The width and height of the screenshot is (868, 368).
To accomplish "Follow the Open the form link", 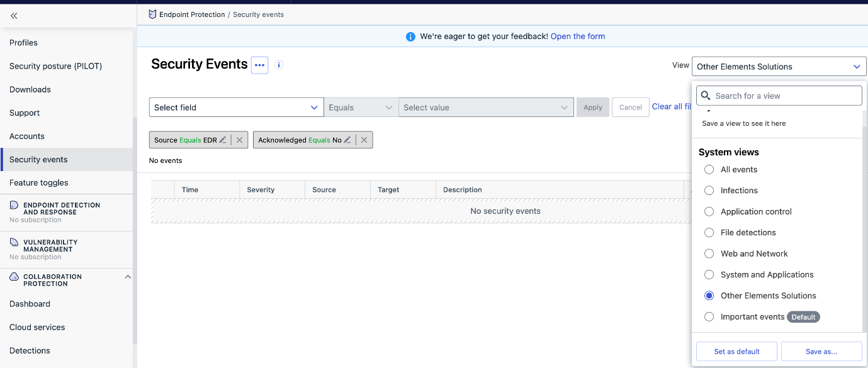I will 578,36.
